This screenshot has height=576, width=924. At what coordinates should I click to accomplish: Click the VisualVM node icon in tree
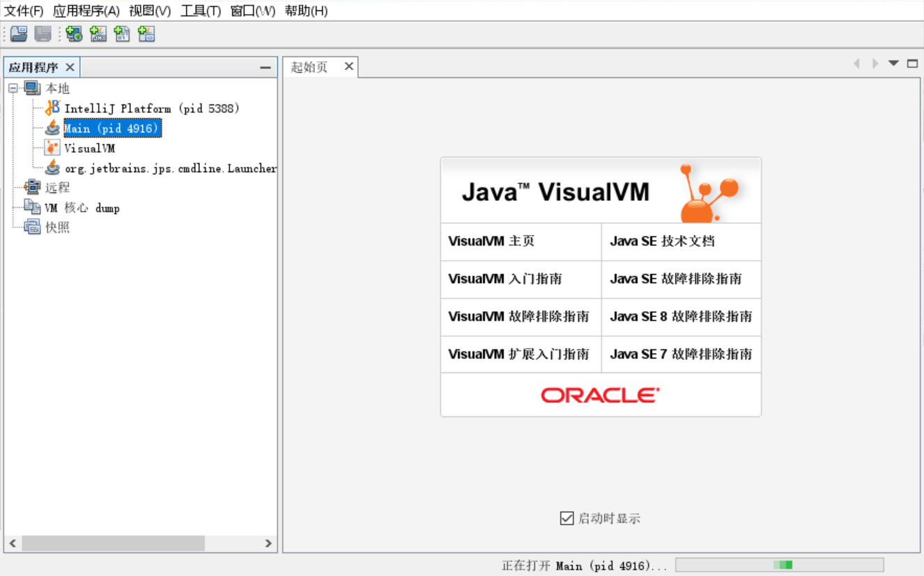(x=52, y=148)
